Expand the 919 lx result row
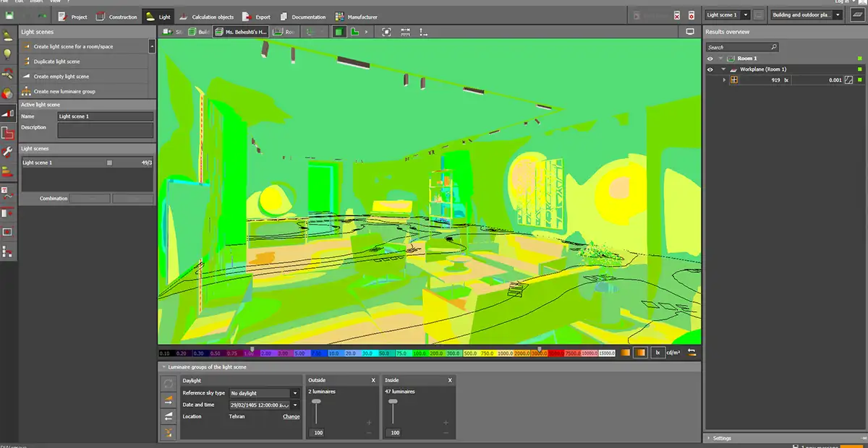 [x=725, y=80]
